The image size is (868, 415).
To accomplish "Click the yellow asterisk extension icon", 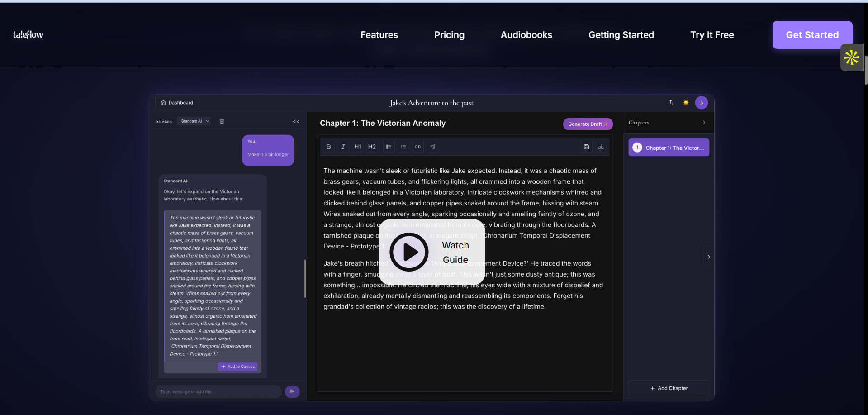I will [x=852, y=57].
